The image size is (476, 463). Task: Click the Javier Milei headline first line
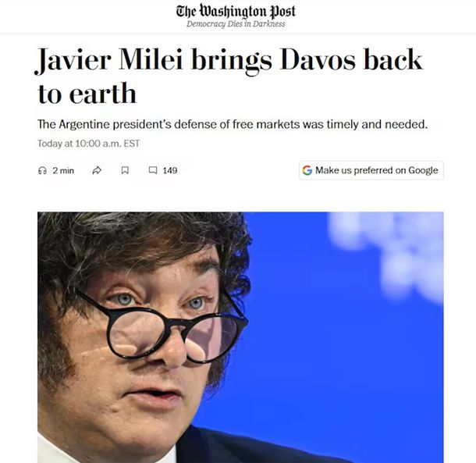pyautogui.click(x=229, y=60)
